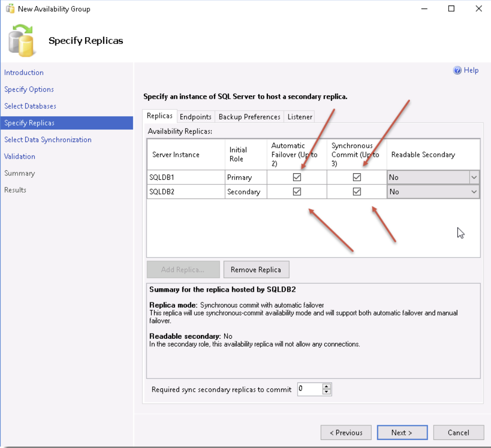Click the Results step in sidebar
This screenshot has height=448, width=491.
(15, 190)
